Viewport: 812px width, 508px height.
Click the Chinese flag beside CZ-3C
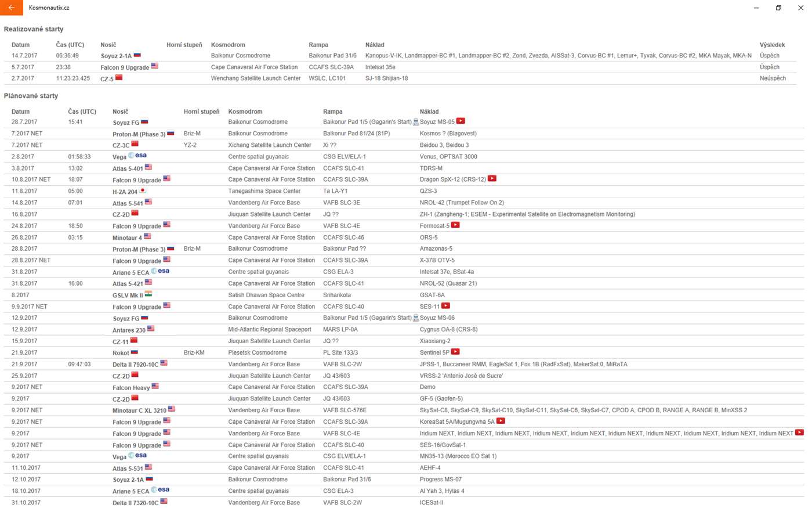click(135, 144)
